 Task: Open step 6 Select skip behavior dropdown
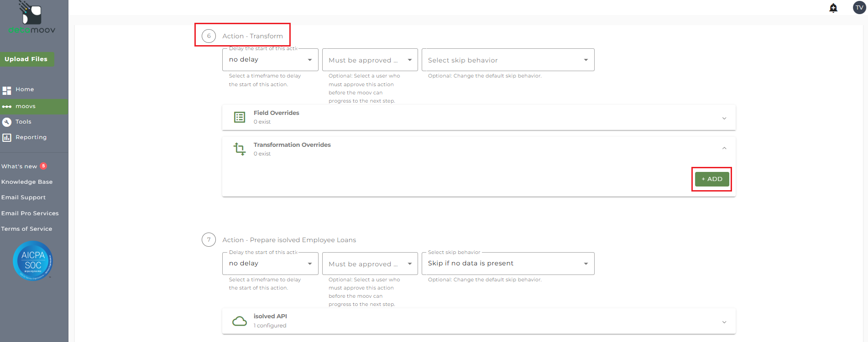(x=507, y=60)
